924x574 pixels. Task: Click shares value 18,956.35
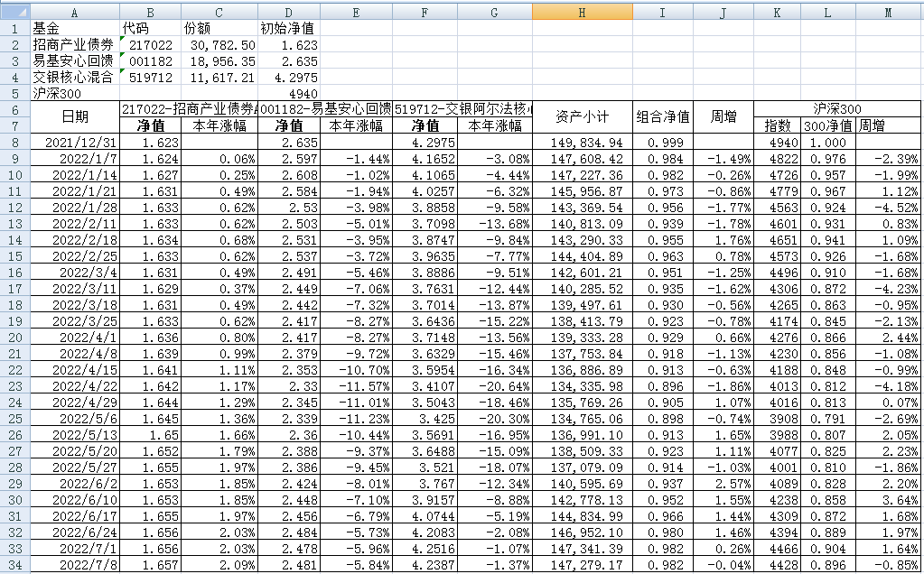click(219, 60)
